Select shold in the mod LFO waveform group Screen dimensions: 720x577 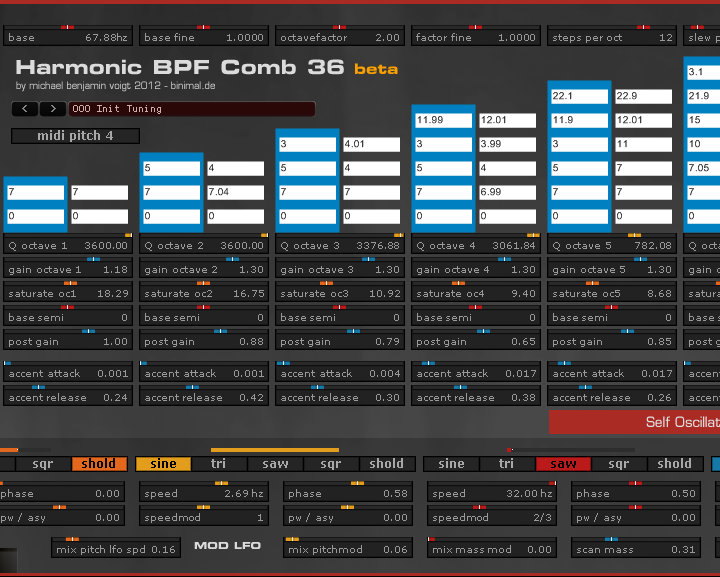(387, 464)
